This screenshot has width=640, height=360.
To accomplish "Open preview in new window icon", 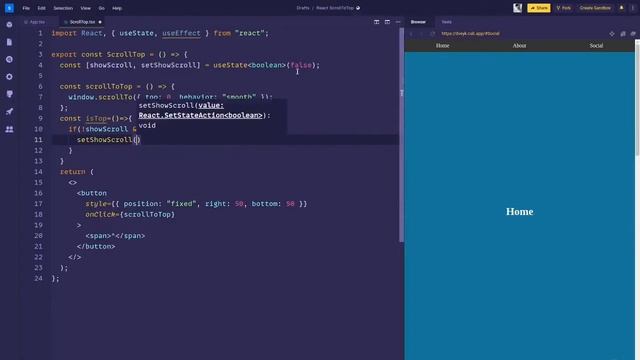I will [633, 34].
